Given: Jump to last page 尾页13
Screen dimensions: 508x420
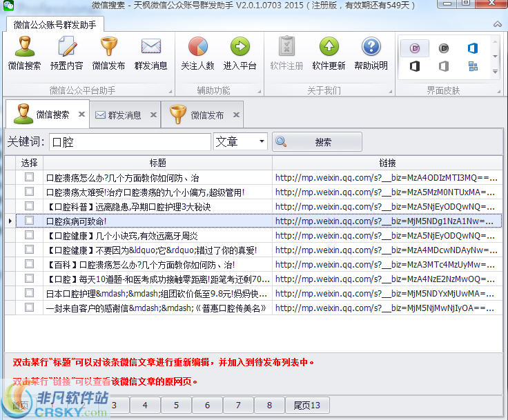Looking at the screenshot, I should [307, 405].
